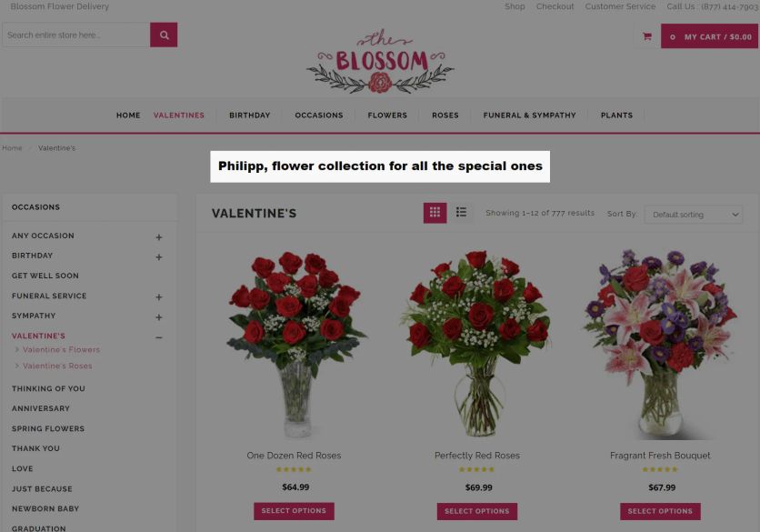Collapse the Valentine's sidebar category
This screenshot has height=532, width=760.
click(x=159, y=337)
